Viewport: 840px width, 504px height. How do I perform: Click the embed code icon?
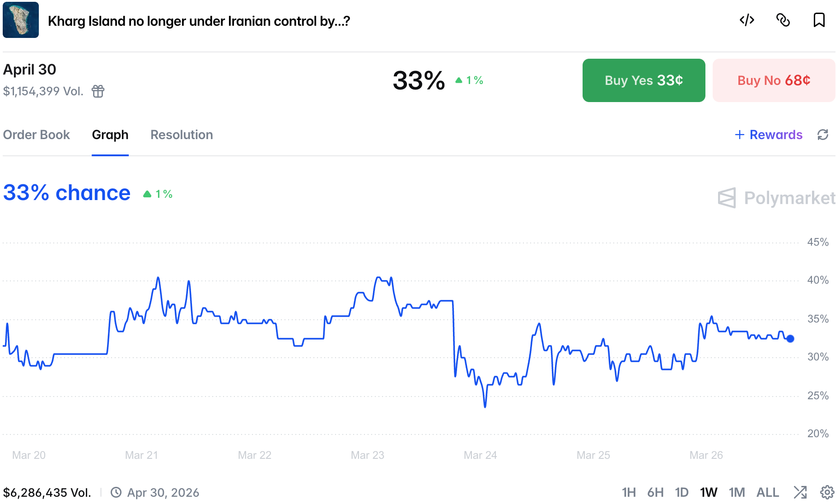point(747,20)
